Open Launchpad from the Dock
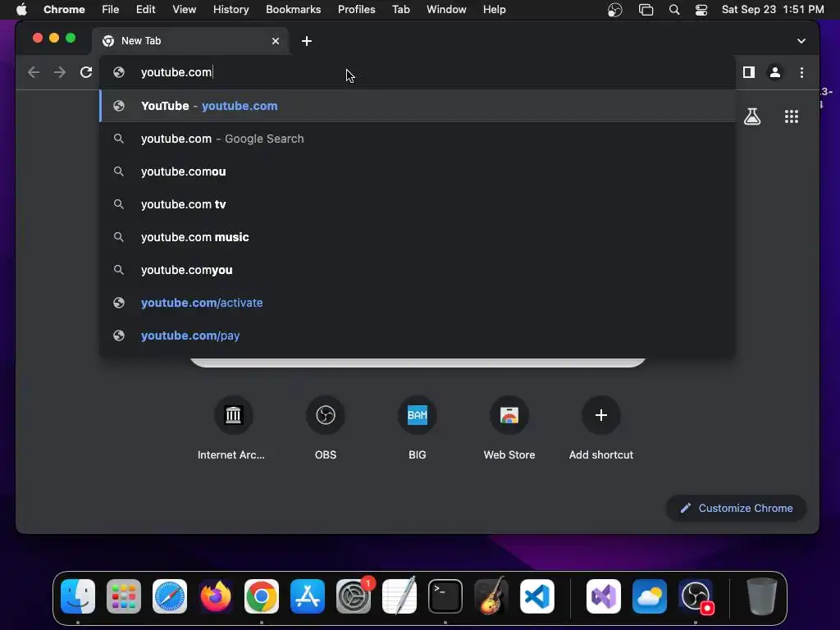 coord(124,596)
